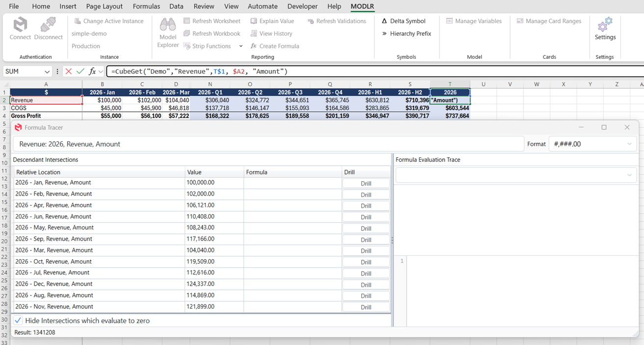
Task: Toggle Hide Intersections which evaluate to zero
Action: (x=18, y=320)
